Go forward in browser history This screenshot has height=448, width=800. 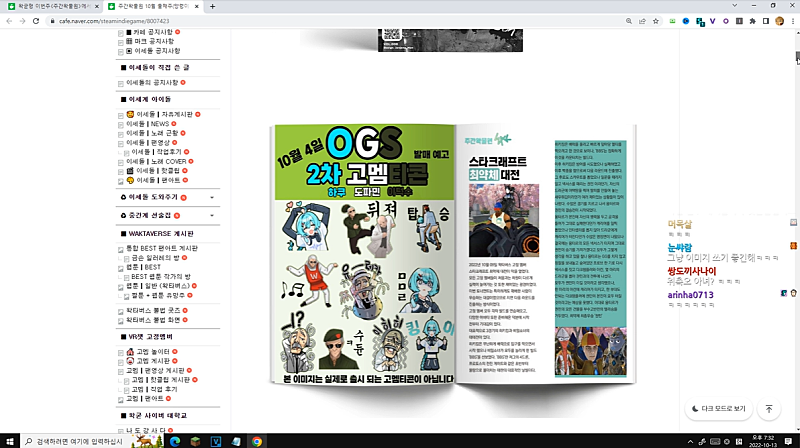click(x=22, y=21)
